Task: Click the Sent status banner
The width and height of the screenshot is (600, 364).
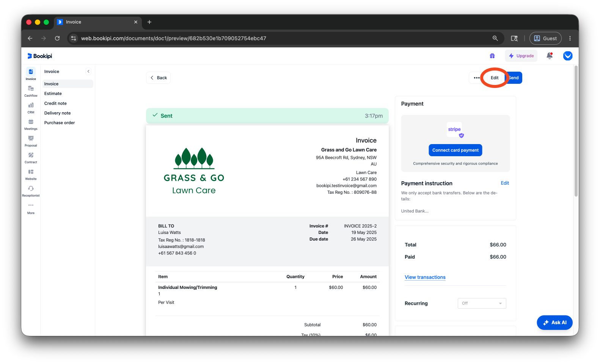Action: point(267,116)
